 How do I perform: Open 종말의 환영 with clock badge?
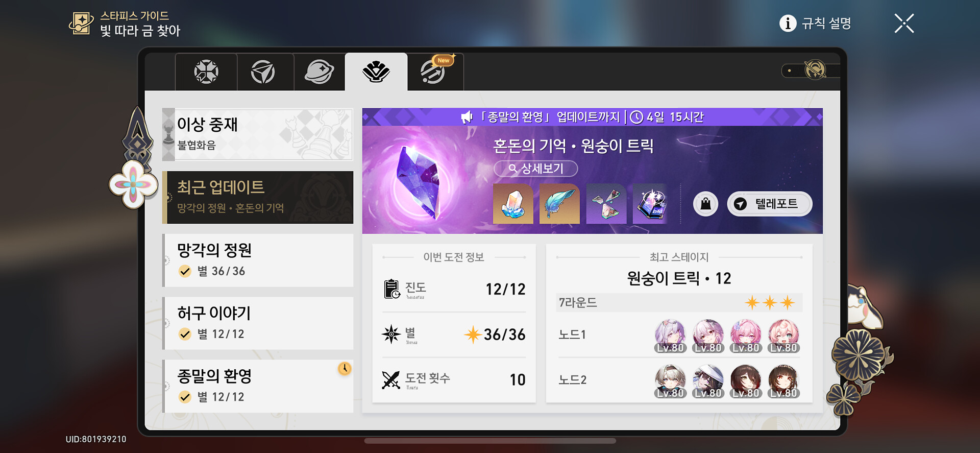258,386
